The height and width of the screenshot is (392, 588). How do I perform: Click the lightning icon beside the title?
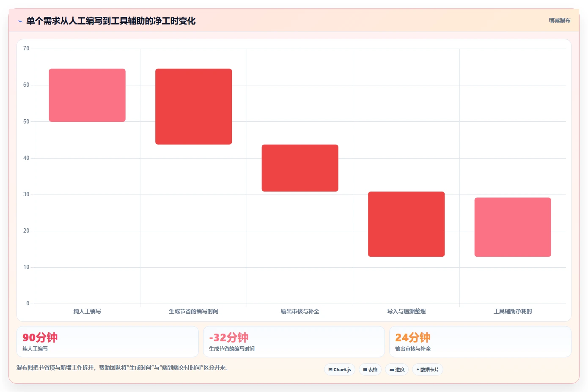pyautogui.click(x=20, y=21)
